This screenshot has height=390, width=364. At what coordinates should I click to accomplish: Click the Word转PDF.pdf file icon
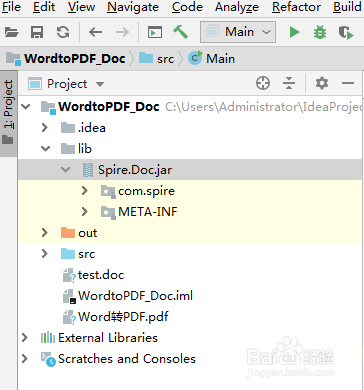pyautogui.click(x=69, y=317)
